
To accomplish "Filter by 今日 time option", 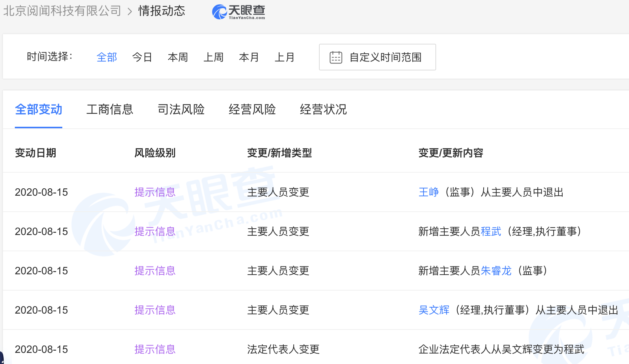I will click(142, 57).
